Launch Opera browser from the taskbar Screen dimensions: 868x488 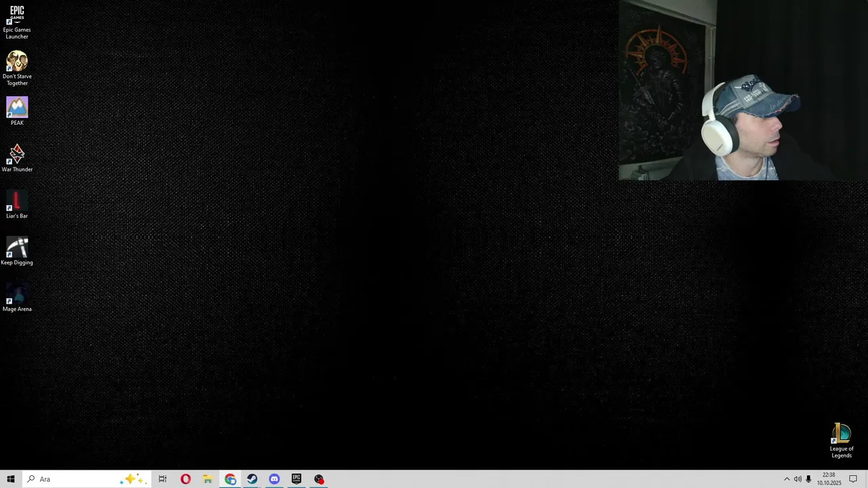[x=185, y=479]
